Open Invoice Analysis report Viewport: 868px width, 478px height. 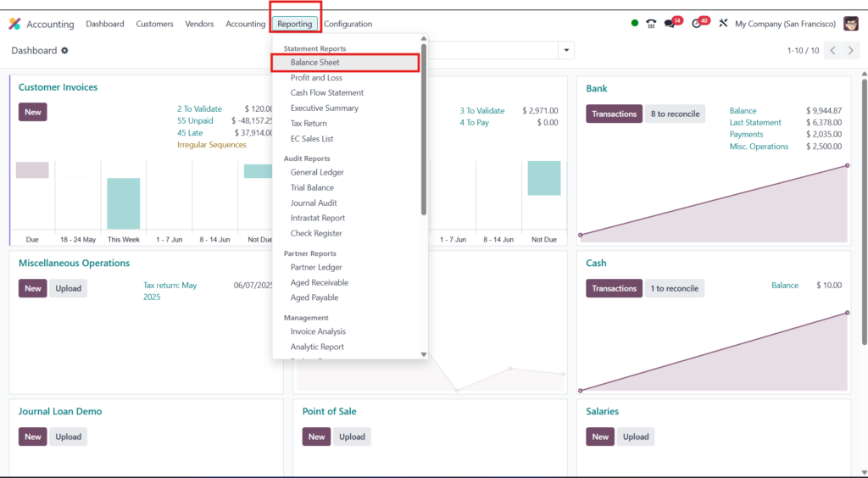tap(318, 331)
